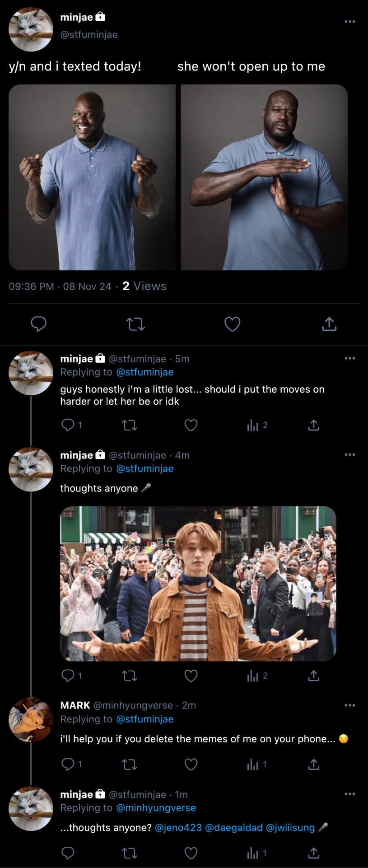Screen dimensions: 368x868
Task: Open the @jeno423 mention link
Action: click(x=178, y=827)
